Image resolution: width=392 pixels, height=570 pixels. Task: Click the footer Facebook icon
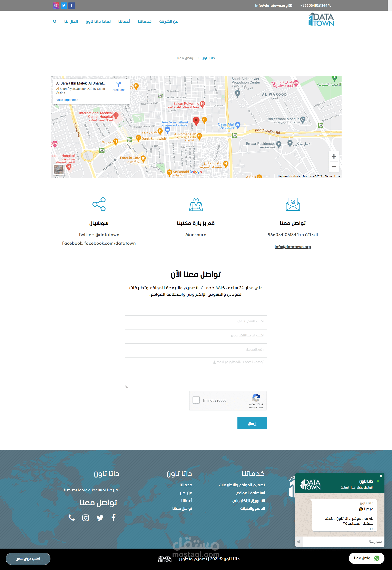point(114,518)
